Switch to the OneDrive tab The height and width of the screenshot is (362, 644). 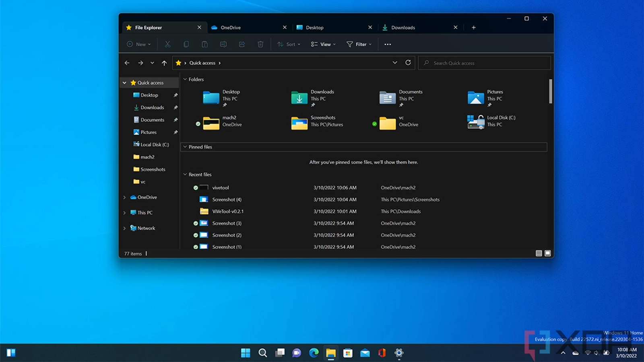[231, 28]
